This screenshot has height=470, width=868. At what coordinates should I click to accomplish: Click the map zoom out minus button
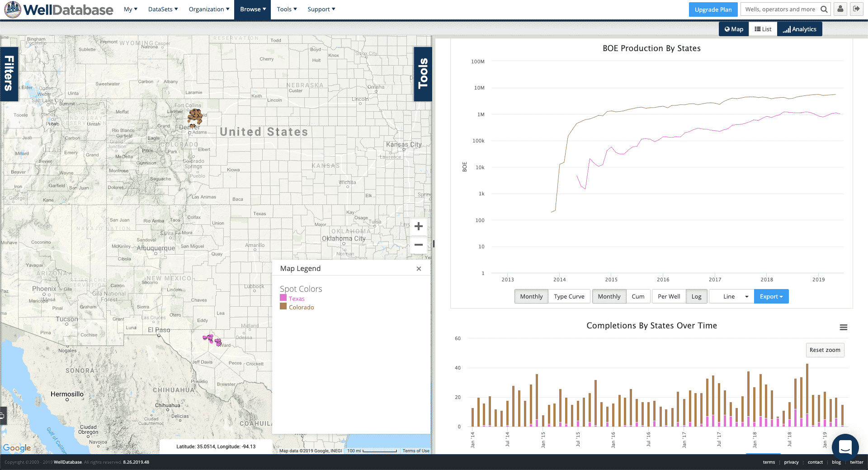tap(419, 245)
